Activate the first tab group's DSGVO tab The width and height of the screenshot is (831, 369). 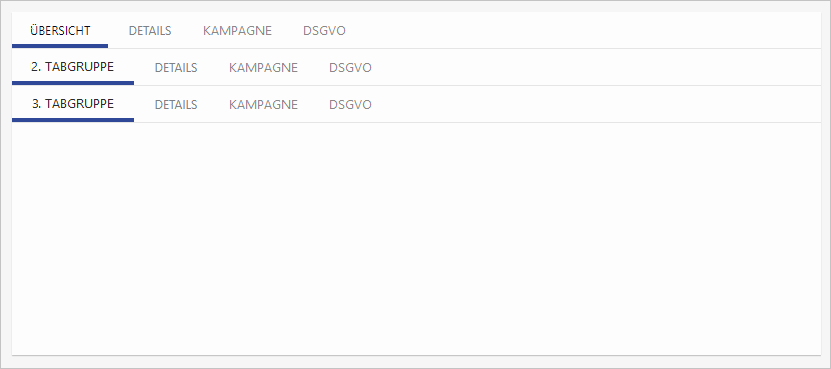point(324,31)
